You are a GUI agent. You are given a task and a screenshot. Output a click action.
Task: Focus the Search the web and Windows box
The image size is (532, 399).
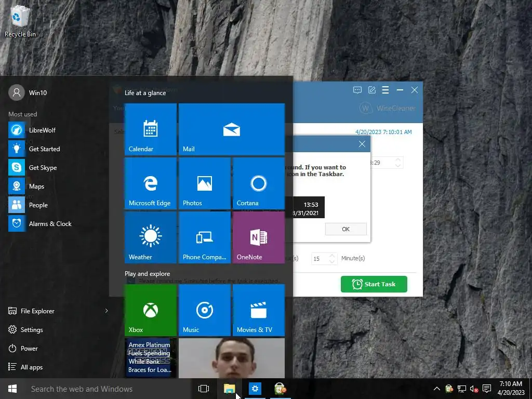click(108, 389)
